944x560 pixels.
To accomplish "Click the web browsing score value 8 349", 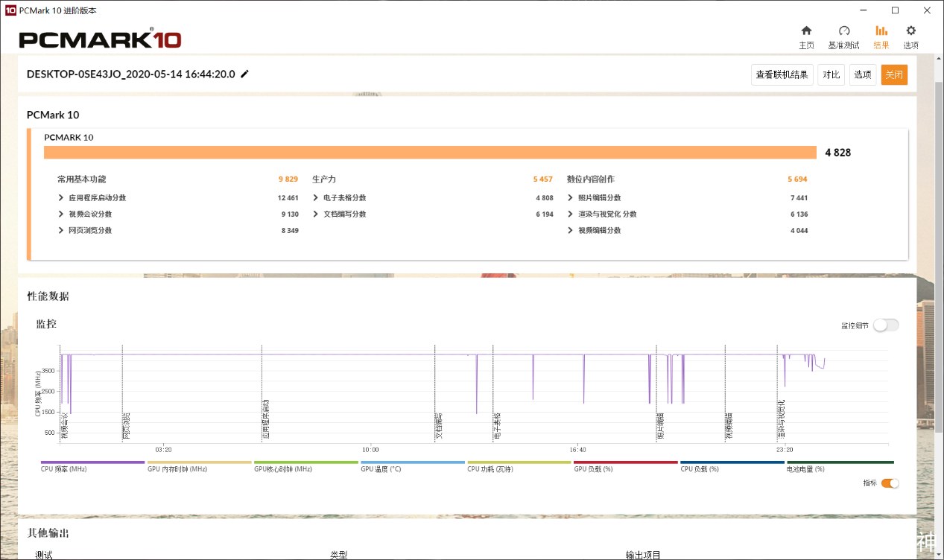I will (289, 231).
